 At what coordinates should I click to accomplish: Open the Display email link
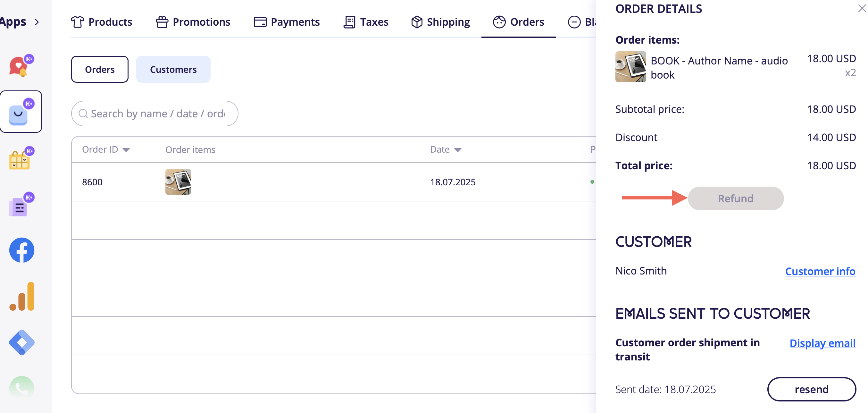coord(822,343)
